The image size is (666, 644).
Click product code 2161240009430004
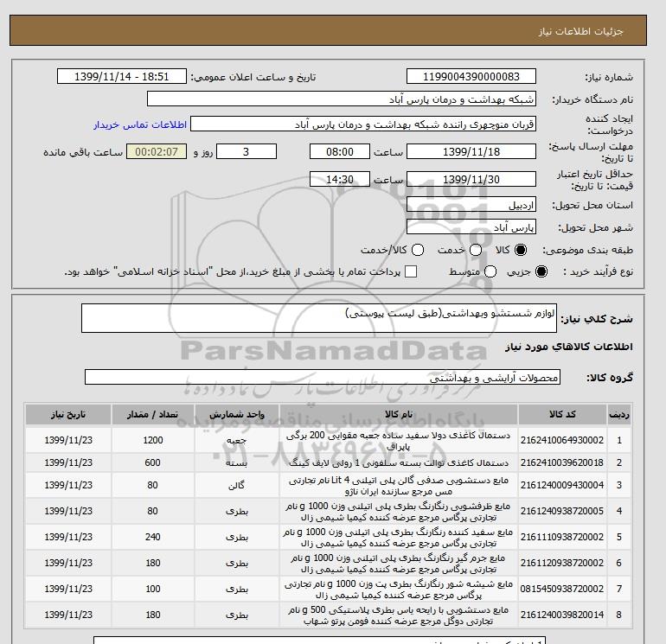point(562,485)
